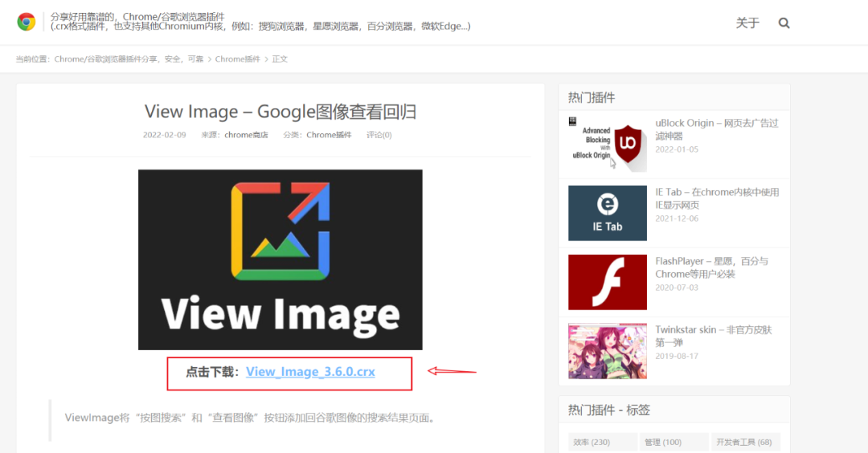Image resolution: width=868 pixels, height=453 pixels.
Task: Open the 关于 menu item
Action: (x=747, y=23)
